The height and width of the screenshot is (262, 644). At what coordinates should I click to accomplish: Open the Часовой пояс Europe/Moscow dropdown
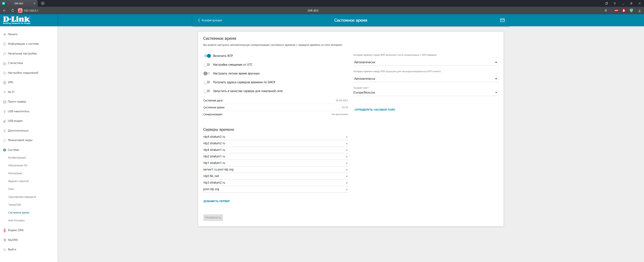click(426, 92)
